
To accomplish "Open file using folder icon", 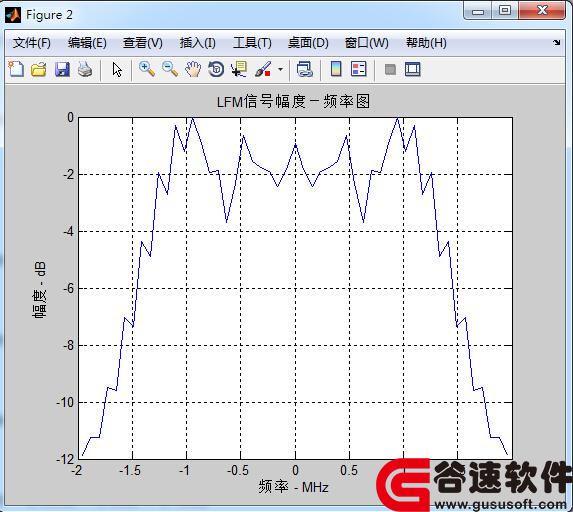I will [39, 69].
